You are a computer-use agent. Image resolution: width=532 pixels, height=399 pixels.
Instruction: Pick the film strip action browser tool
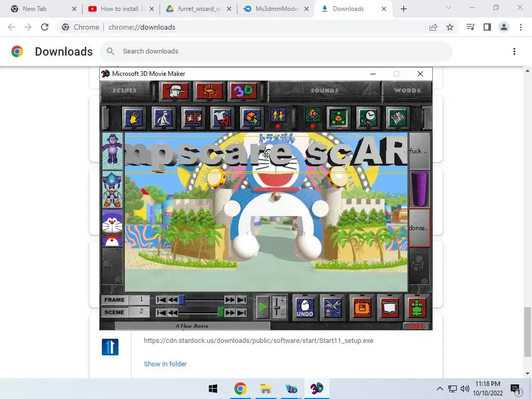pyautogui.click(x=193, y=118)
